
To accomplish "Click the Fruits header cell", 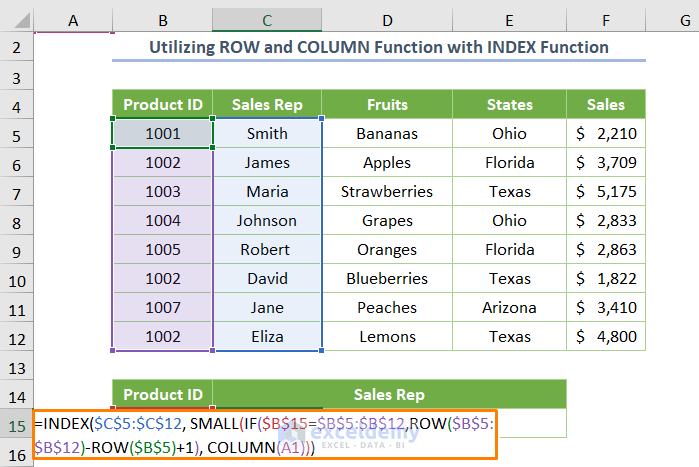I will point(387,105).
